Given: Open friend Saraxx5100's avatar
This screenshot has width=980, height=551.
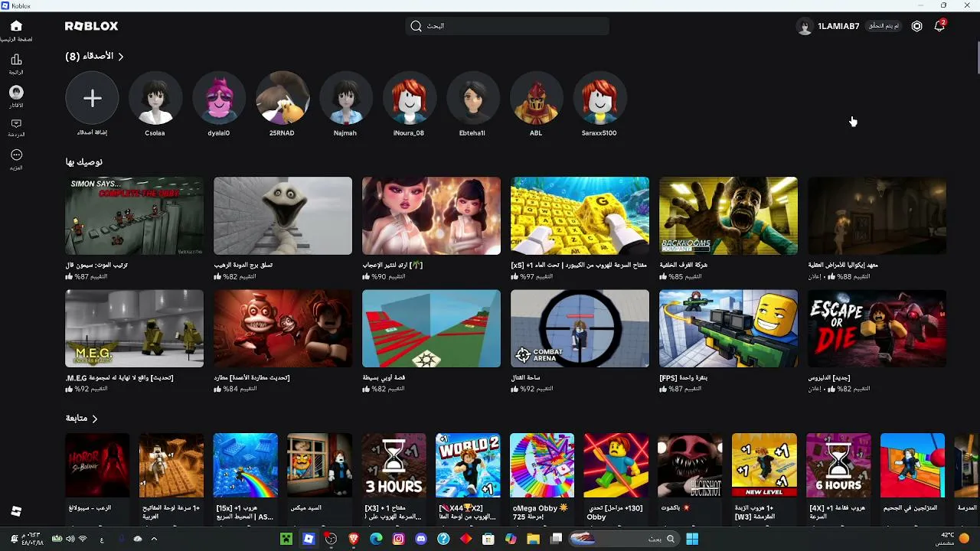Looking at the screenshot, I should coord(599,98).
